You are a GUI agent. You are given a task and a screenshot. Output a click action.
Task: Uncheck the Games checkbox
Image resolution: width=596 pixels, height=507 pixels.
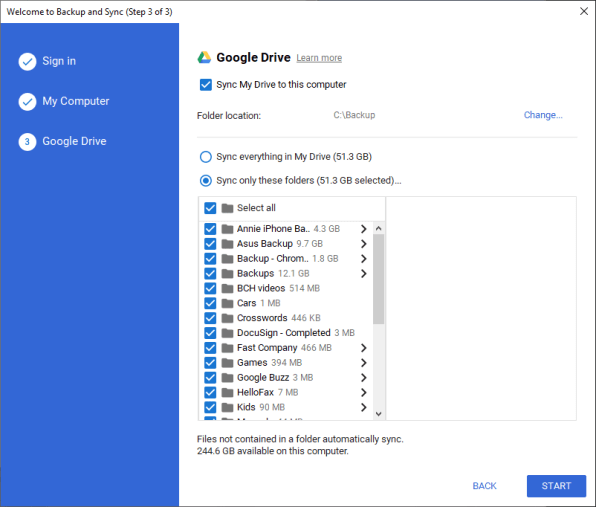(210, 363)
